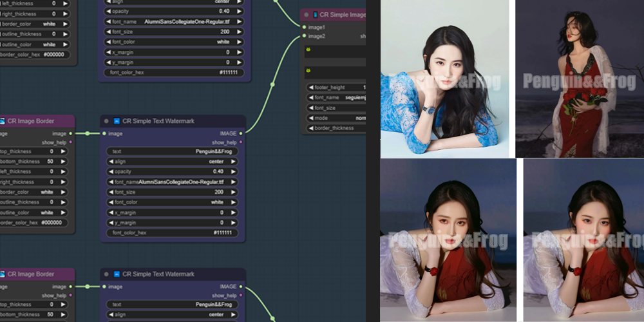The image size is (644, 322).
Task: Open preview of woman standing holding red roses
Action: [580, 79]
